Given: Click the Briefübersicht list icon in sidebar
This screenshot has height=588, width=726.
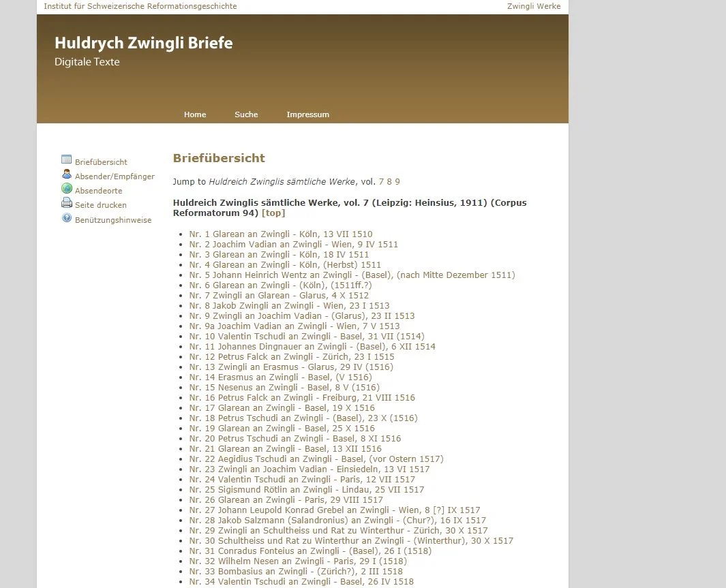Looking at the screenshot, I should tap(66, 160).
